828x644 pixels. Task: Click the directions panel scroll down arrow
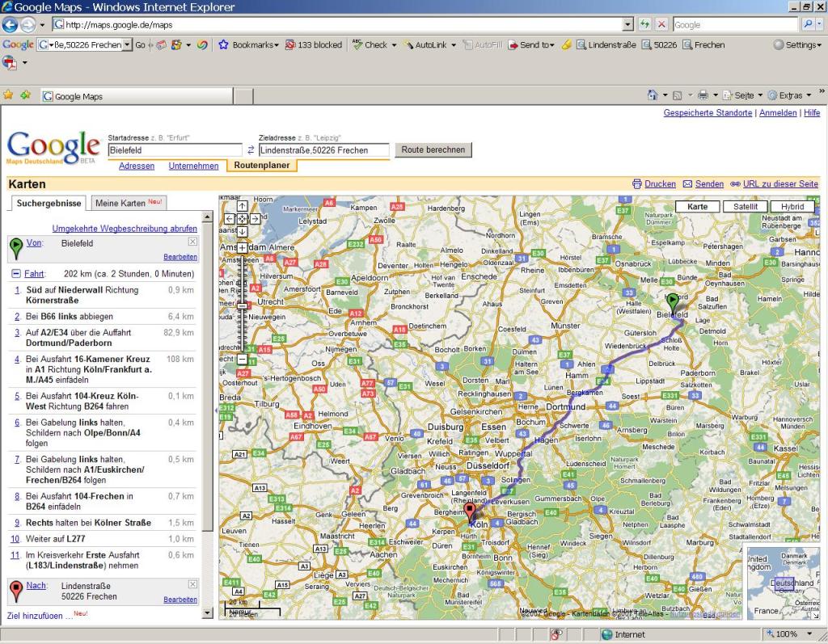[x=208, y=612]
